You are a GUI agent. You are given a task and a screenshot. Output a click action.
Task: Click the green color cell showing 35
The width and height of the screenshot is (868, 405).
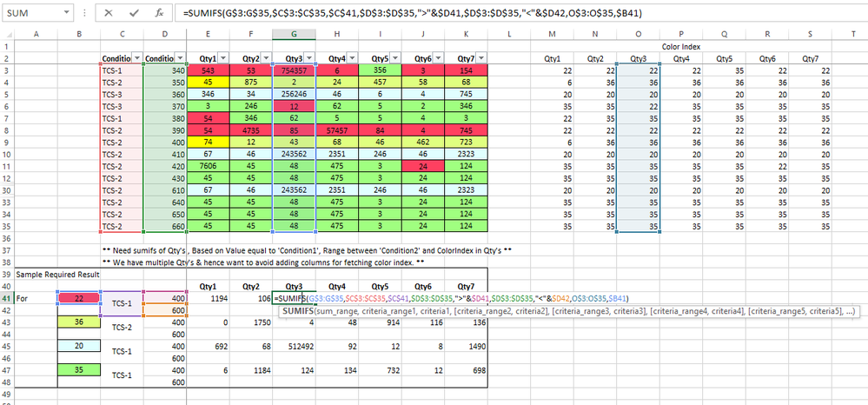(79, 369)
